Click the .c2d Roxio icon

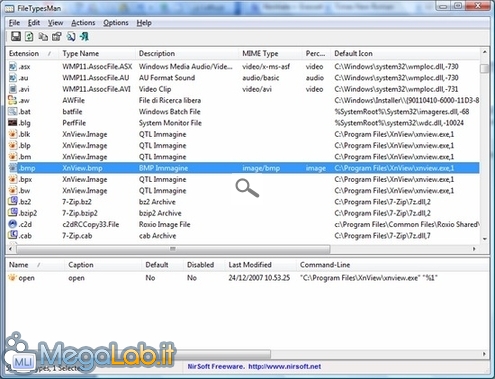pos(13,224)
